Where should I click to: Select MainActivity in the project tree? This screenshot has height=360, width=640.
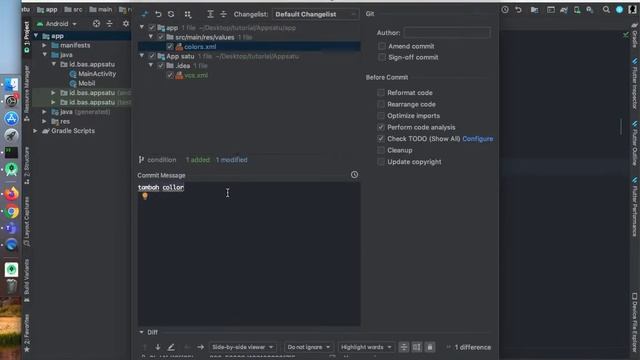[x=97, y=74]
